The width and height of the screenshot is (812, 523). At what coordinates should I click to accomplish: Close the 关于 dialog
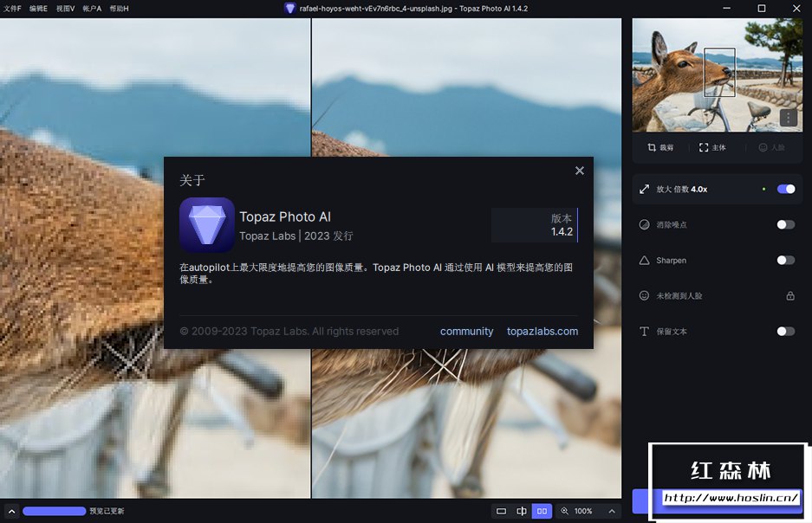pos(580,171)
